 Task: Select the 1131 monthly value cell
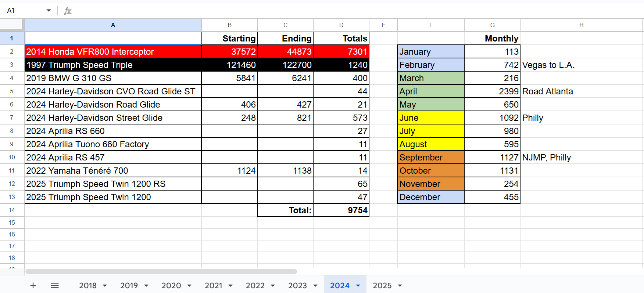point(492,171)
